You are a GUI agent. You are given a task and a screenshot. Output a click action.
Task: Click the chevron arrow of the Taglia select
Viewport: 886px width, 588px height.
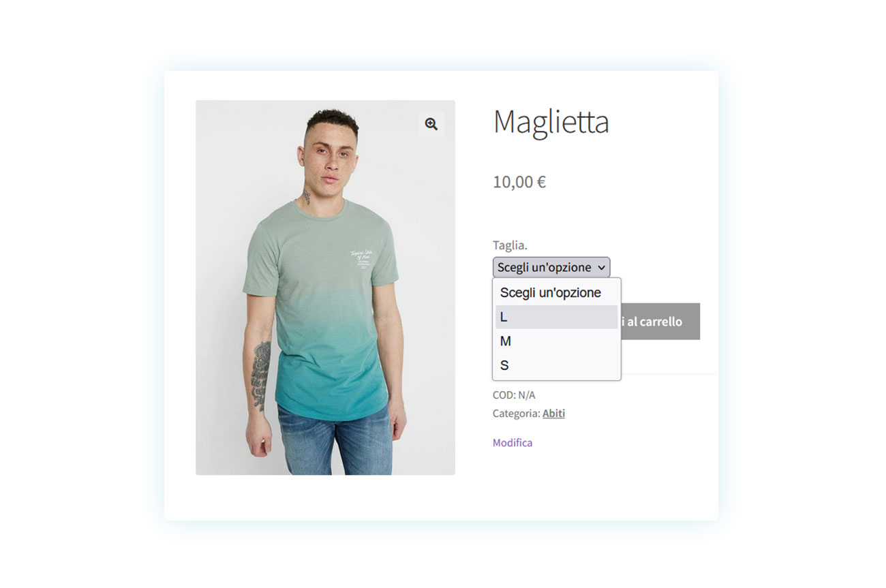pyautogui.click(x=601, y=268)
